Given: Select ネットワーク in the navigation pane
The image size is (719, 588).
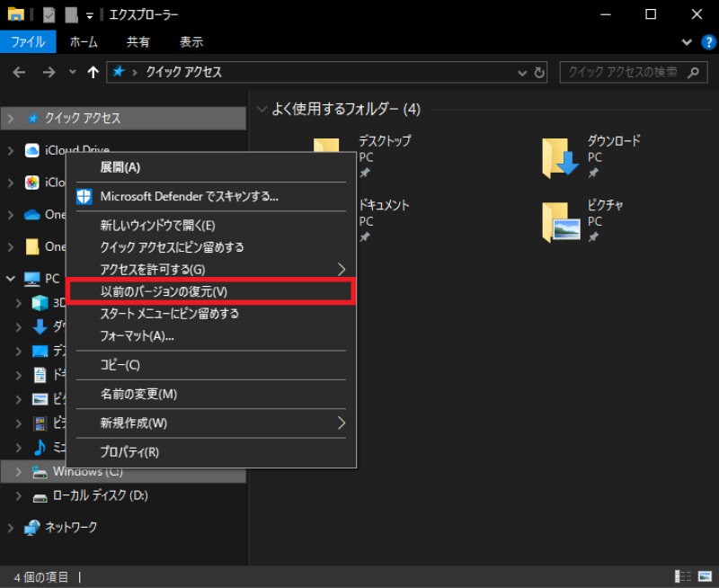Looking at the screenshot, I should 71,528.
